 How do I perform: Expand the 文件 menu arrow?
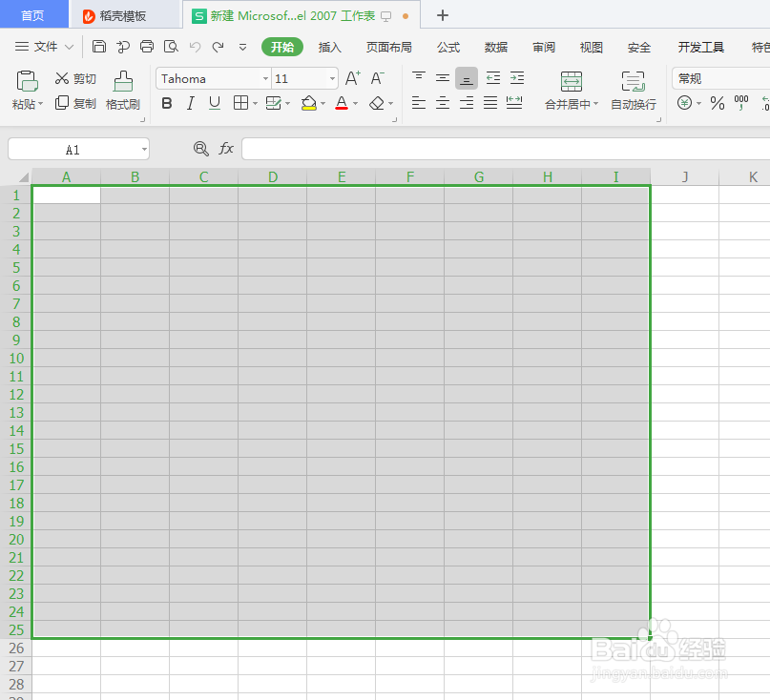[x=70, y=47]
